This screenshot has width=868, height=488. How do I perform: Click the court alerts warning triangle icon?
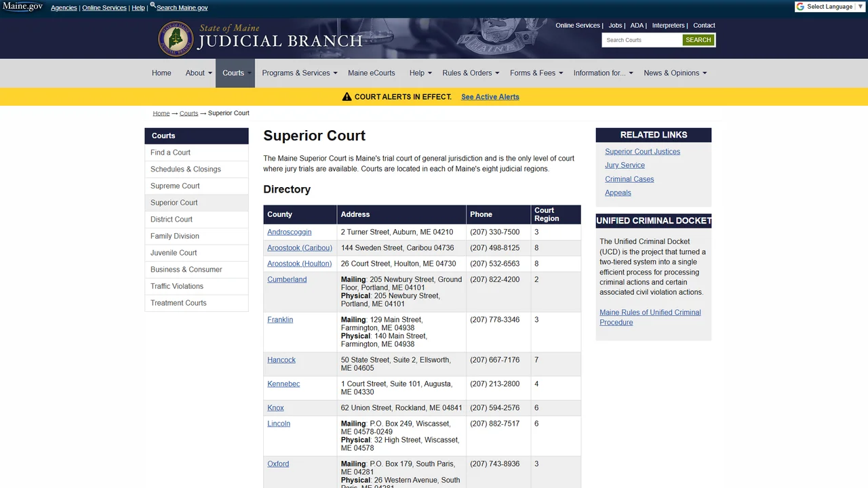347,97
